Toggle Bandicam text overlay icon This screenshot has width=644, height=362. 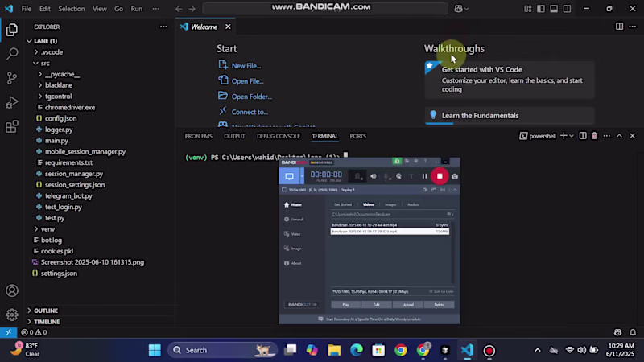pyautogui.click(x=411, y=176)
